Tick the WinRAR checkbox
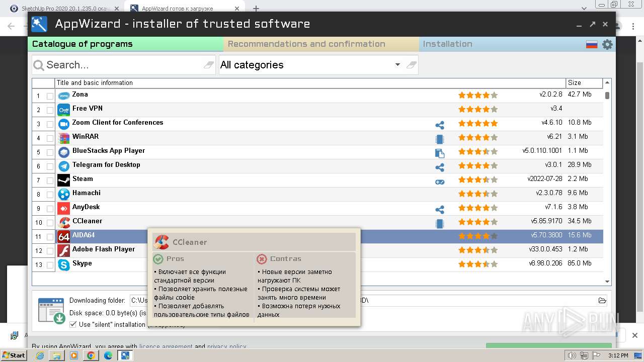The height and width of the screenshot is (362, 644). [x=50, y=138]
